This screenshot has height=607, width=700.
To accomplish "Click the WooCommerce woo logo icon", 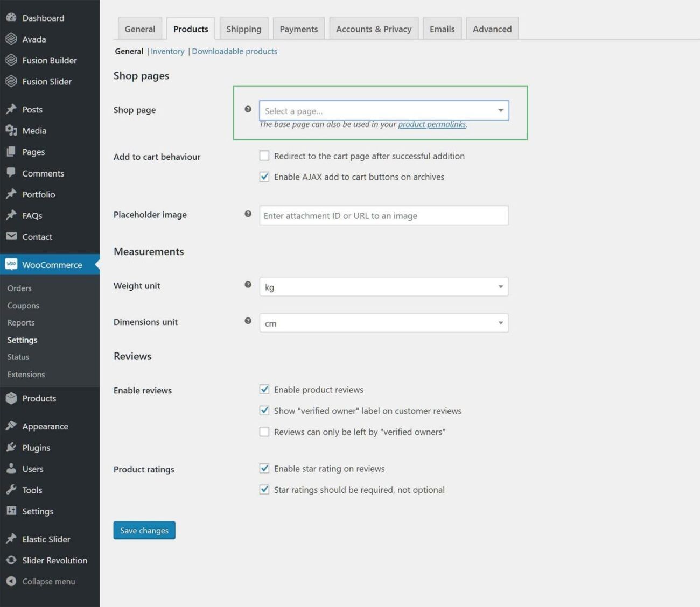I will pos(11,264).
